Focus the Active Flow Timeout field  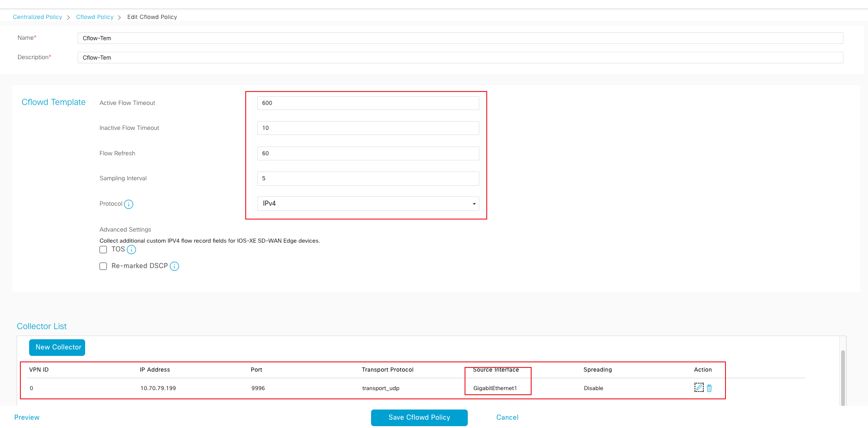[x=368, y=103]
